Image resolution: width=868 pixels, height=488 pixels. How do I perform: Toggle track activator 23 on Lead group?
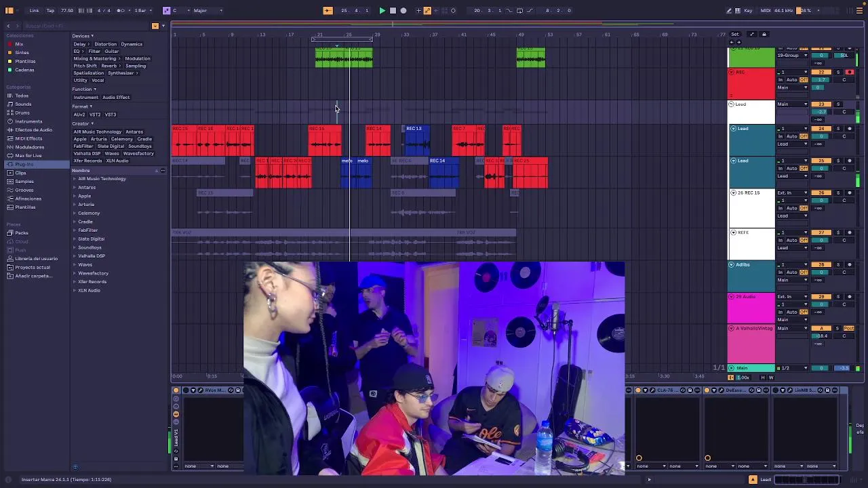click(821, 104)
